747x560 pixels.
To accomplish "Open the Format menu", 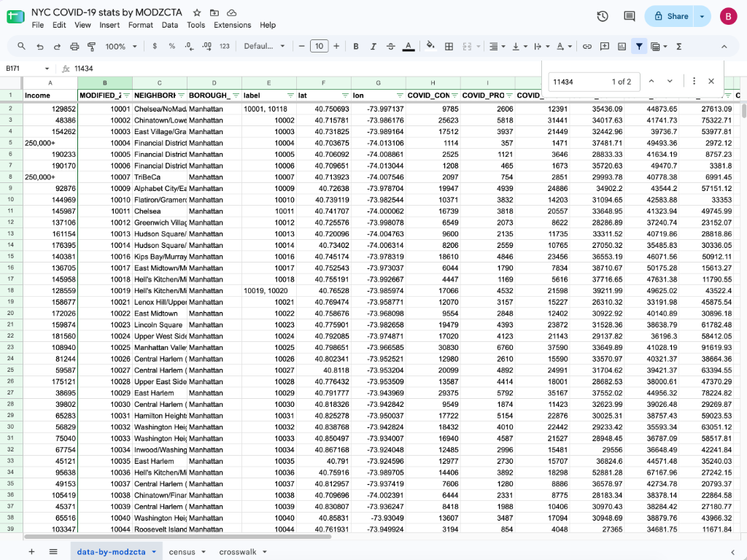I will 141,25.
